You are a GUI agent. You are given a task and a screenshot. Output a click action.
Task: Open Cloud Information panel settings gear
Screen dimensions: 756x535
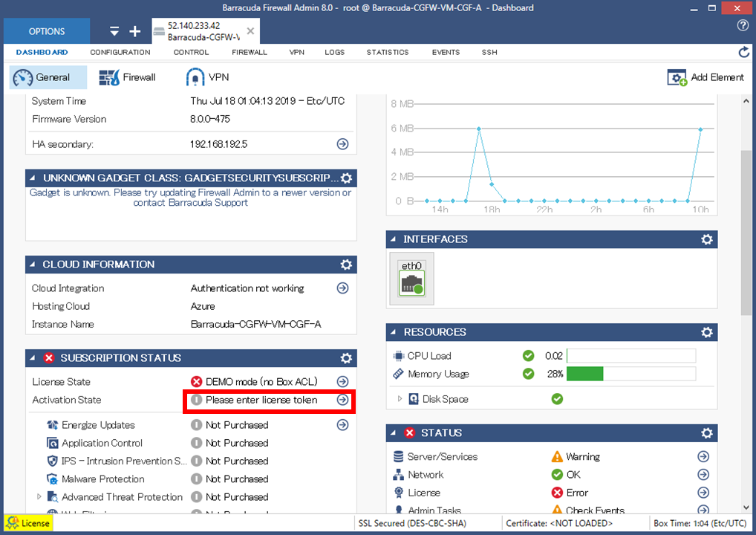(x=346, y=265)
